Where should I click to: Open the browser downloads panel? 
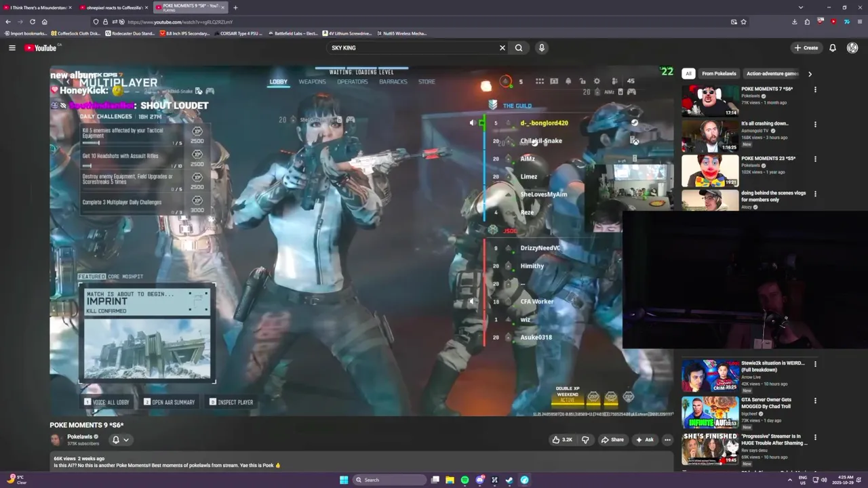coord(794,22)
